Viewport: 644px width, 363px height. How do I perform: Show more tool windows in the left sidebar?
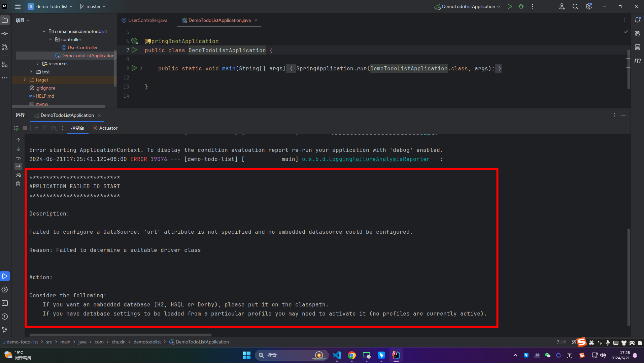(5, 78)
